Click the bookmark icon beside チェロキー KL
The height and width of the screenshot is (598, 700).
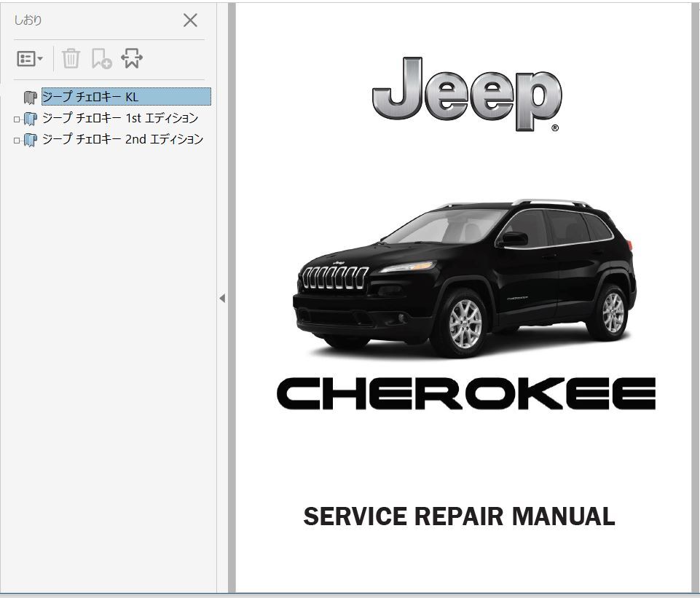coord(31,98)
